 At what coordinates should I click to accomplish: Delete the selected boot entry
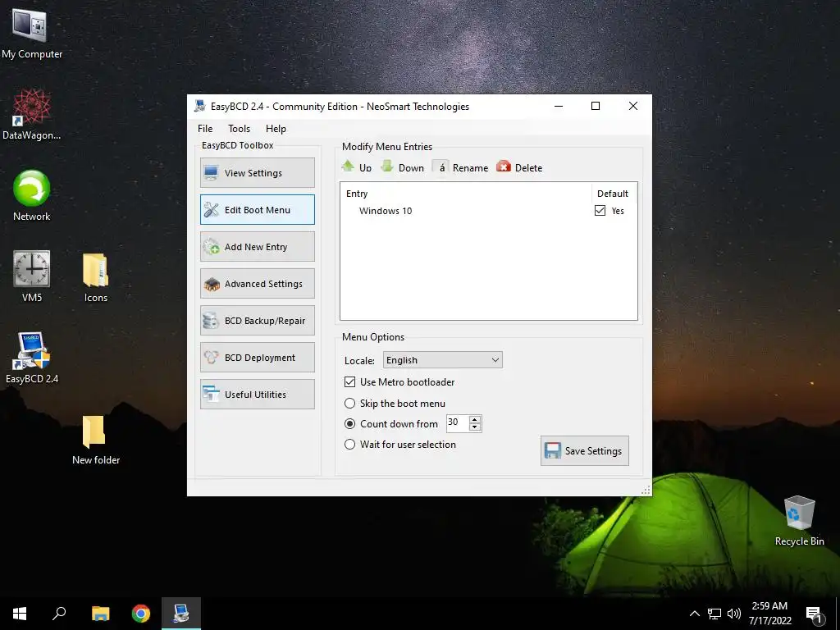point(519,167)
